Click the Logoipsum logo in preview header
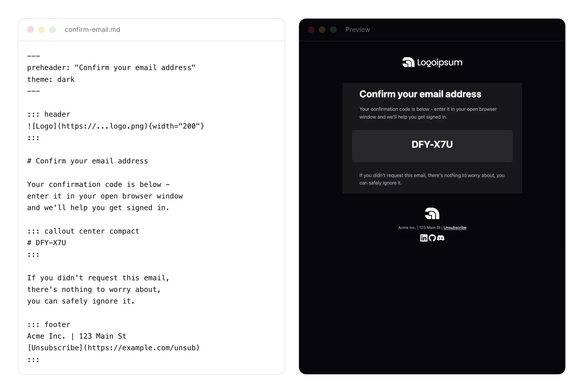Screen dimensions: 588x392 tap(432, 62)
